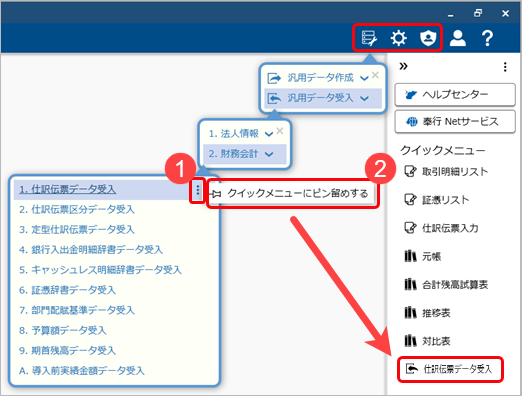
Task: Open 5. キャッシュレス明細辞書データ受入 link
Action: (100, 270)
